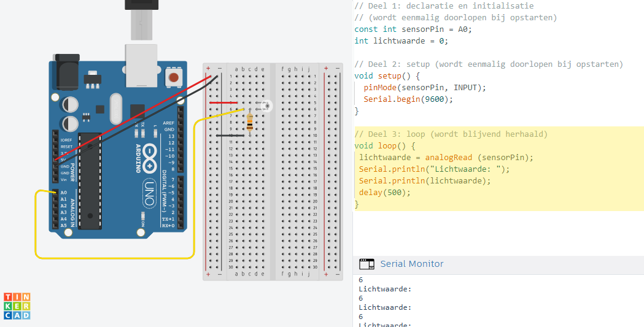Click the short red jumper wire
Screen dimensions: 644x327
(x=223, y=102)
